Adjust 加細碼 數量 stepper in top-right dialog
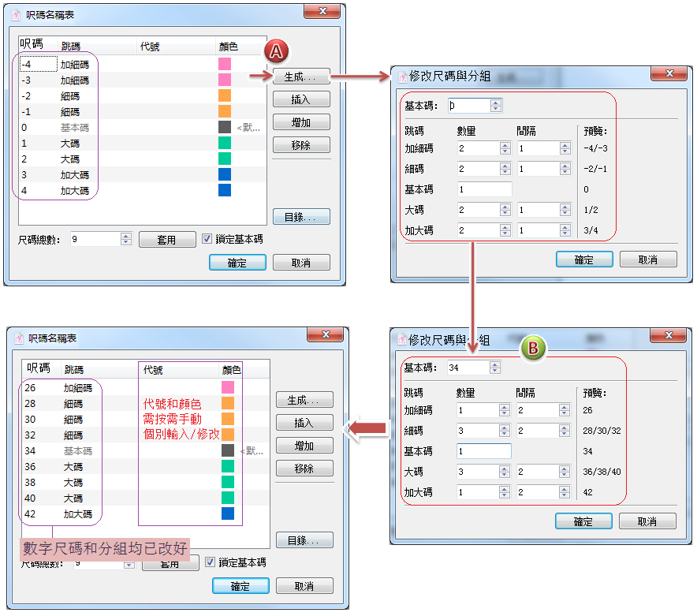697x616 pixels. [505, 148]
